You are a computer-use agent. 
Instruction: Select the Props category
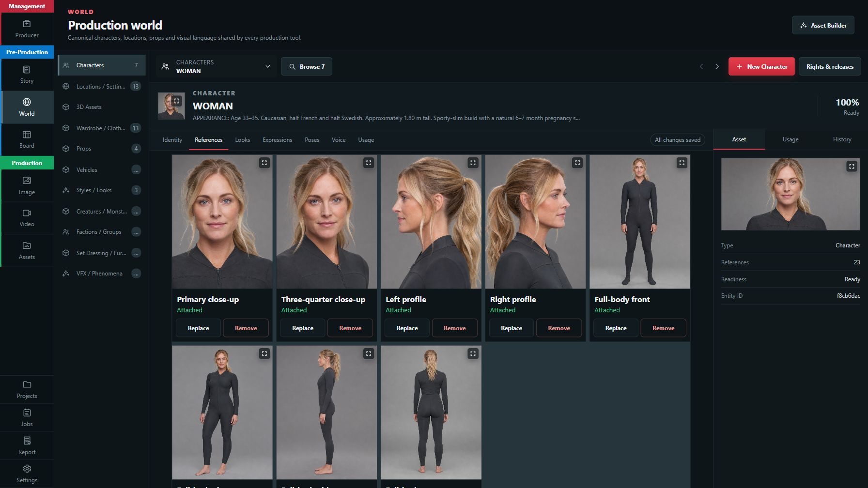click(102, 149)
